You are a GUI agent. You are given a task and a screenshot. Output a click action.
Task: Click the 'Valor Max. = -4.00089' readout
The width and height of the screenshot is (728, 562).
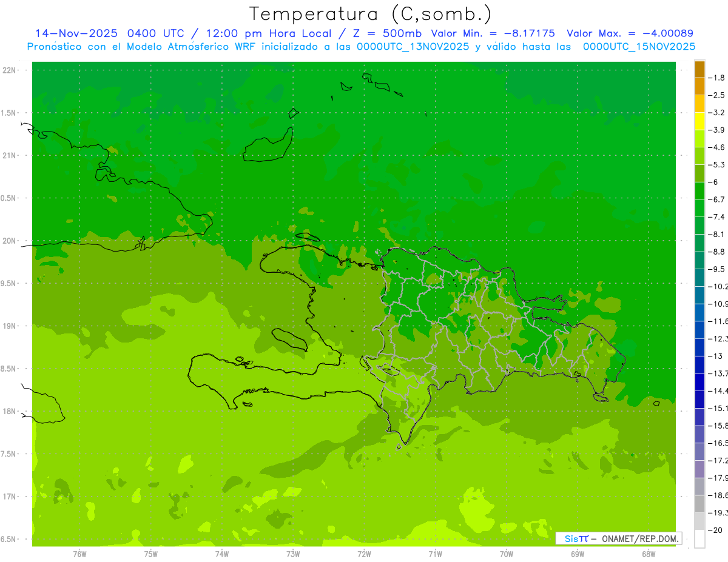point(630,33)
